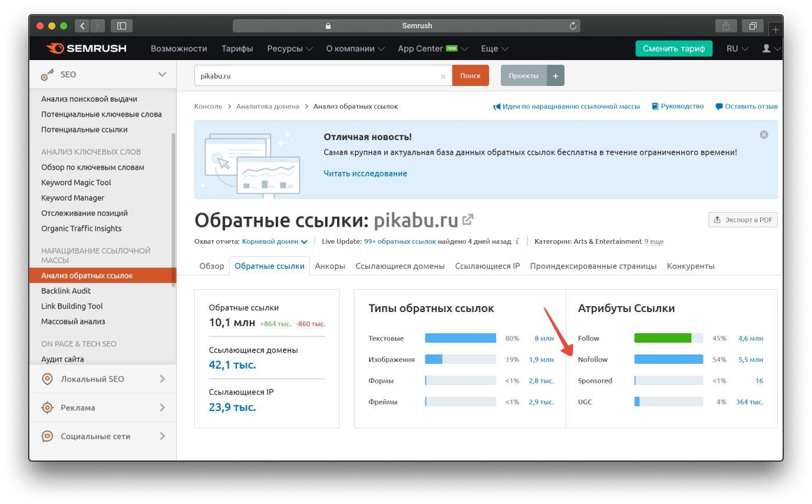Open Возможности menu item

coord(179,48)
